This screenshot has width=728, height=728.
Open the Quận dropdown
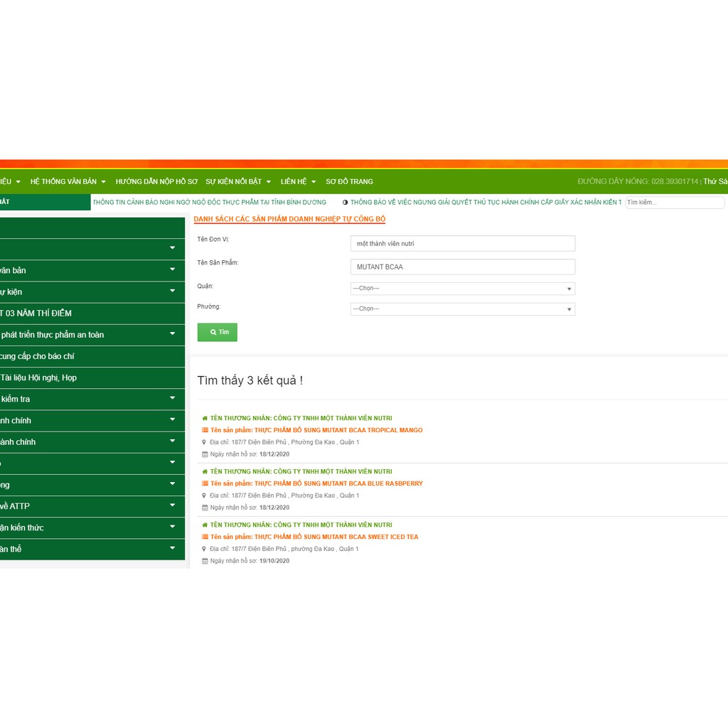coord(462,289)
